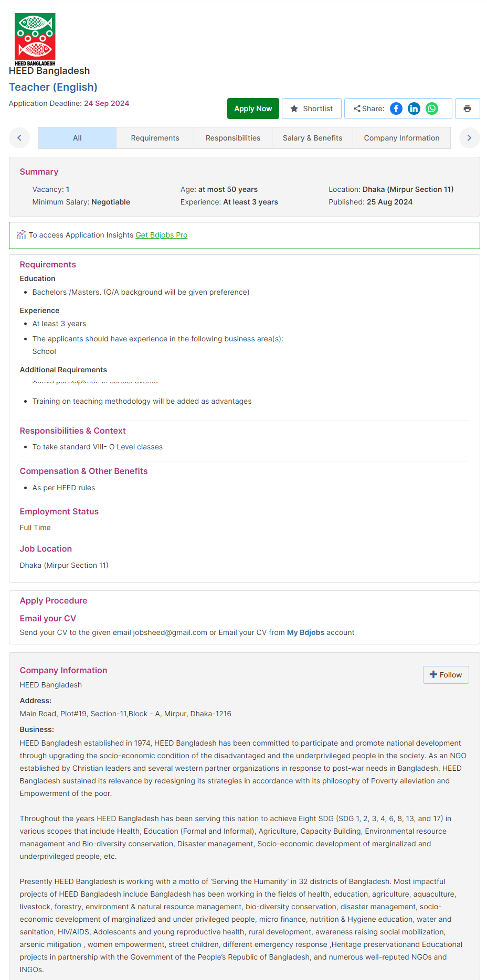Select the All tab
This screenshot has width=487, height=980.
pyautogui.click(x=77, y=138)
